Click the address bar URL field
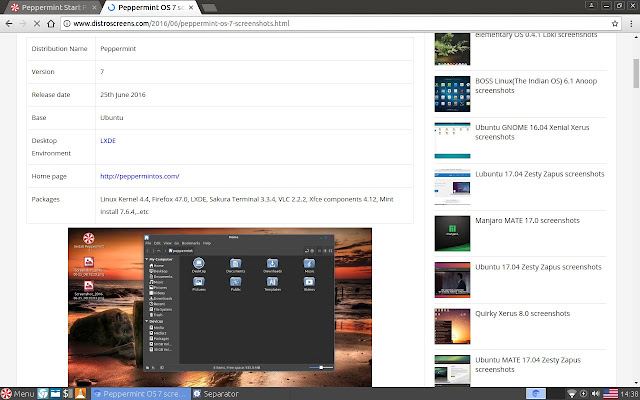 [341, 23]
